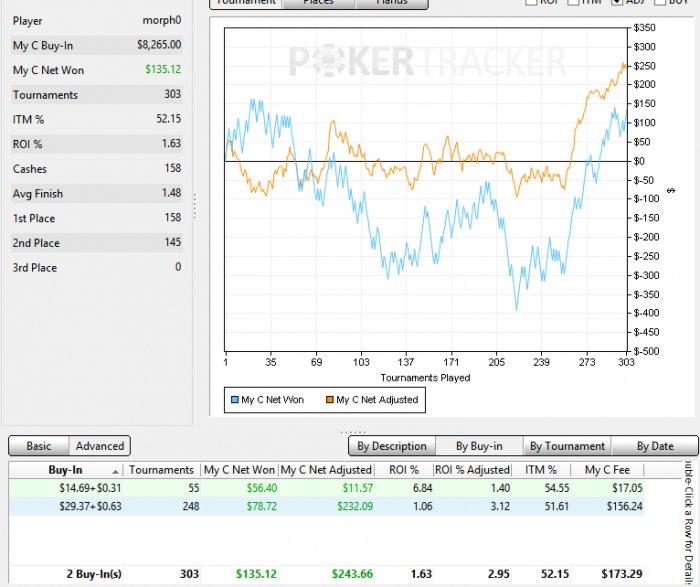Click the 3rd Place stat row
This screenshot has height=587, width=700.
click(x=97, y=267)
